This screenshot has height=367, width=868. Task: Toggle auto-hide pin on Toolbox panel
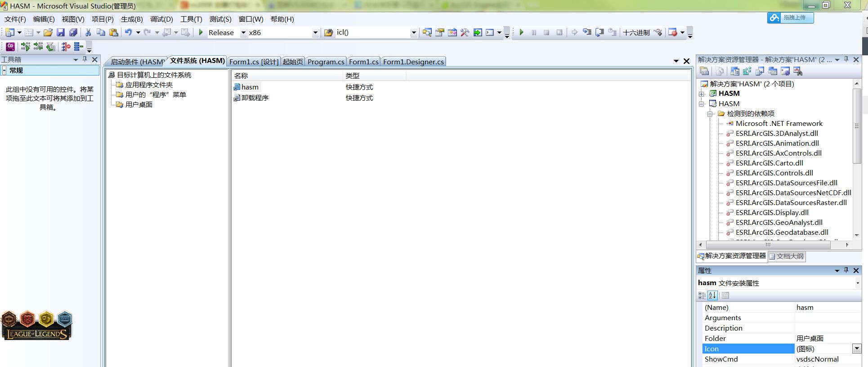(x=85, y=59)
